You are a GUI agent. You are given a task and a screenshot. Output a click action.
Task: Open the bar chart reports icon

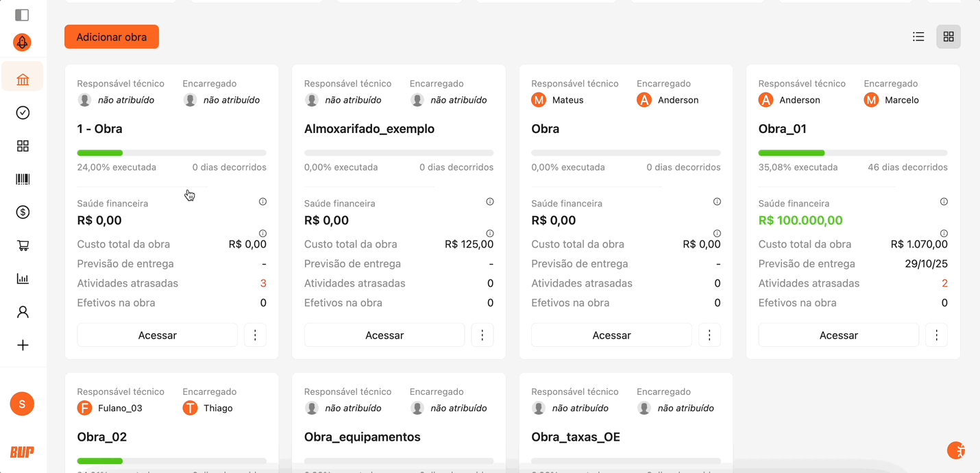[23, 279]
